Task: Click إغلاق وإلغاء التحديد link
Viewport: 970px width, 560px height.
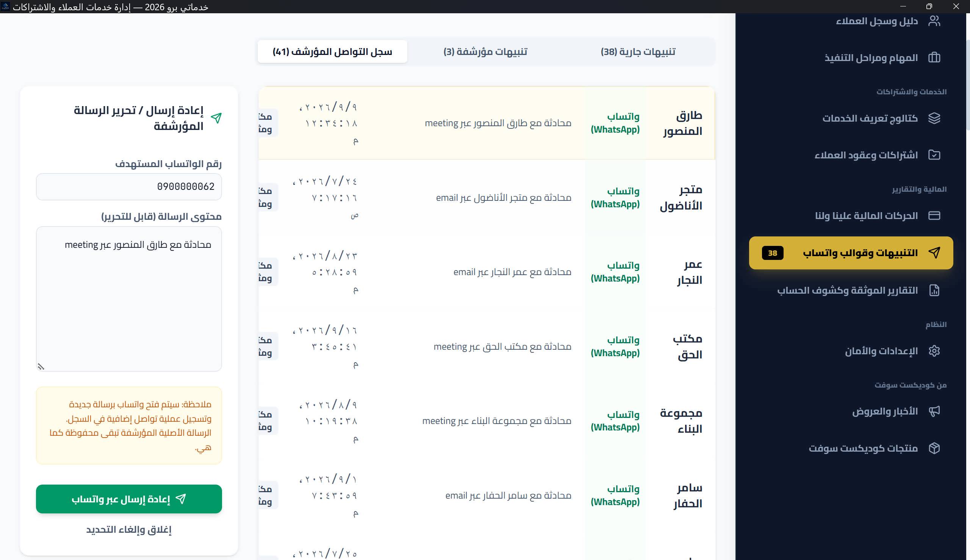Action: [x=129, y=530]
